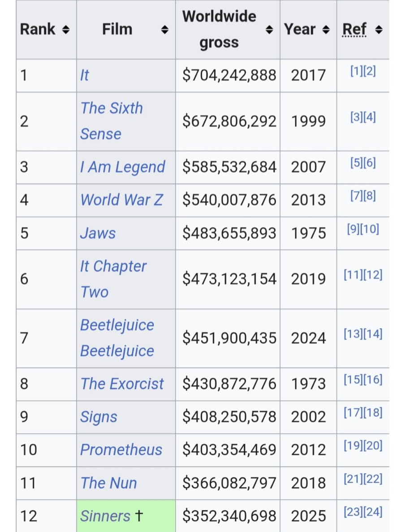Sort table by Film column arrows

tap(165, 30)
